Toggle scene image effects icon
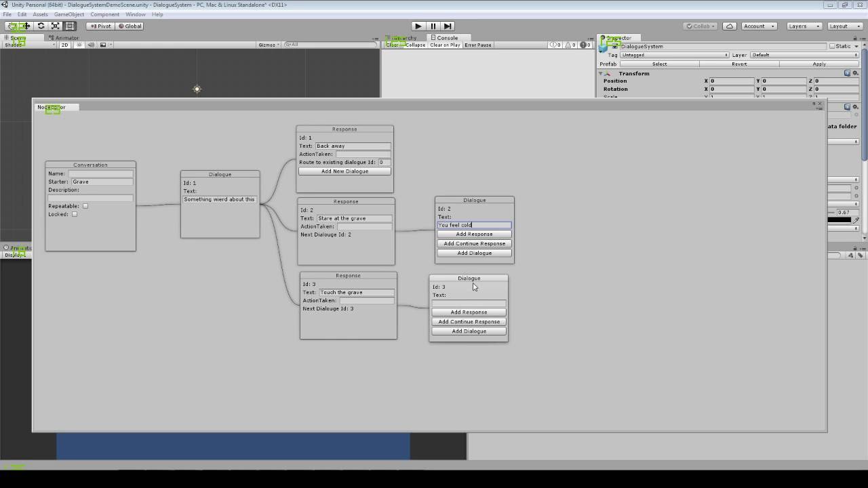Viewport: 868px width, 488px height. [103, 45]
